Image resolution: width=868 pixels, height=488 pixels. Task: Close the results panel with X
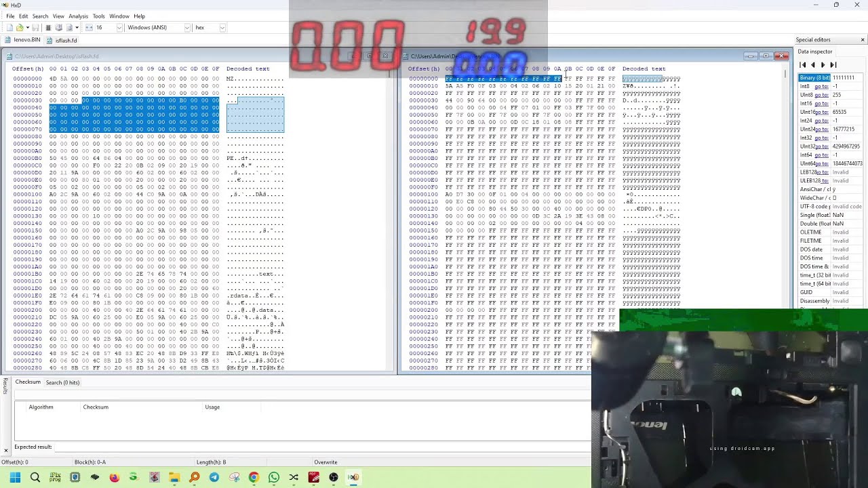coord(6,450)
